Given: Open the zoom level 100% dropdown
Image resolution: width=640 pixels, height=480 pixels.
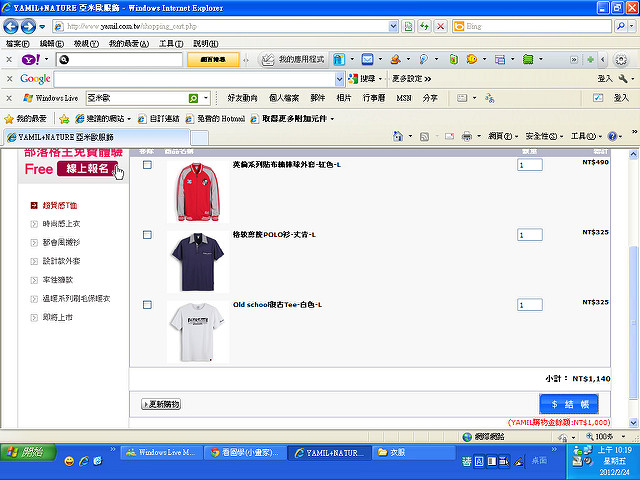Looking at the screenshot, I should pyautogui.click(x=623, y=437).
